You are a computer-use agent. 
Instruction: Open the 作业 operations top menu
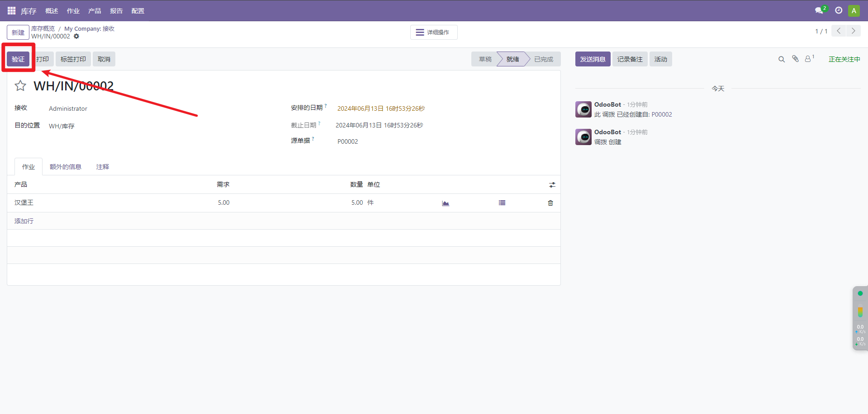[73, 11]
